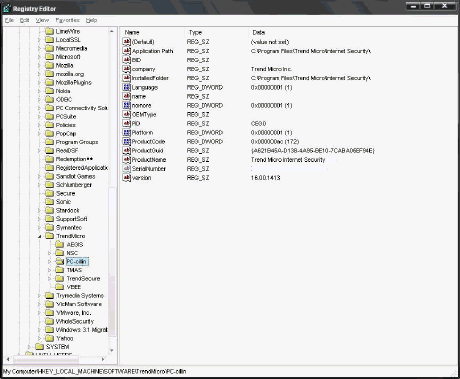This screenshot has width=460, height=379.
Task: Click the AEGIS folder icon
Action: [60, 244]
